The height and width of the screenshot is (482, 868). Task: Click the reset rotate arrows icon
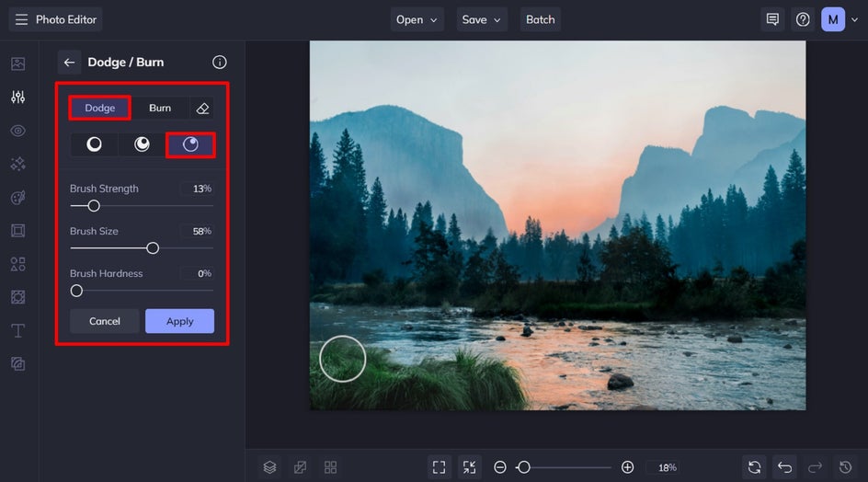(754, 467)
